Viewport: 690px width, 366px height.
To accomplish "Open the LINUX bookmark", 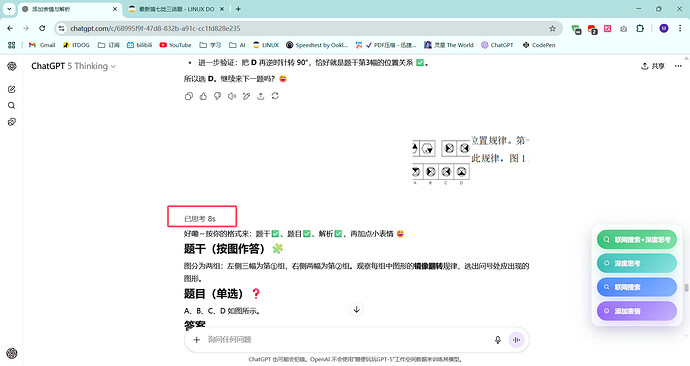I will click(266, 45).
